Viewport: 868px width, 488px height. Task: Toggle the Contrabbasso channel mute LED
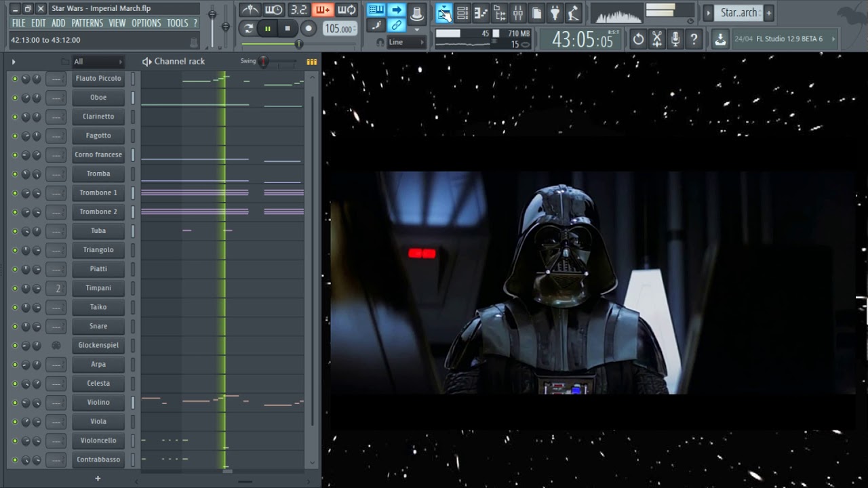(x=15, y=460)
